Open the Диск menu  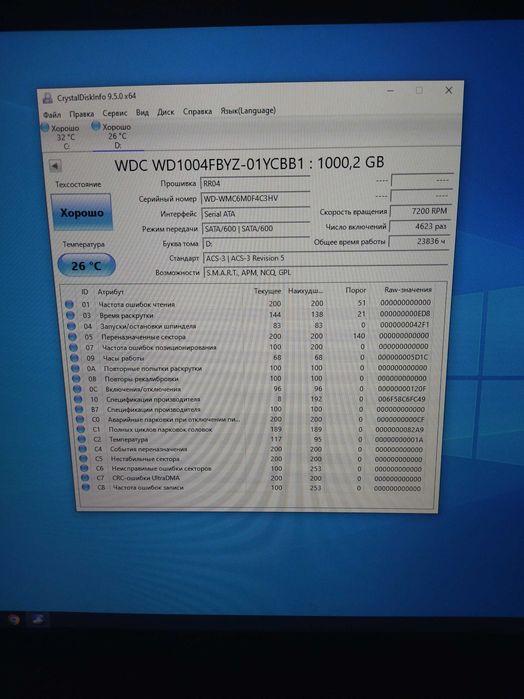pos(165,112)
